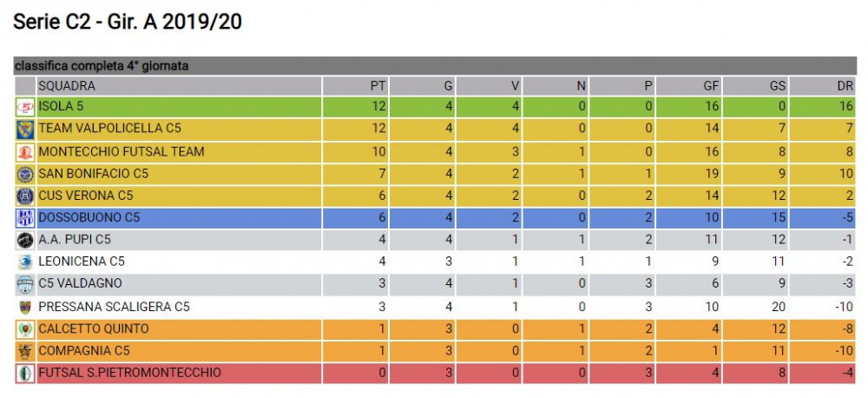Click the Isola 5 team logo

(x=25, y=107)
